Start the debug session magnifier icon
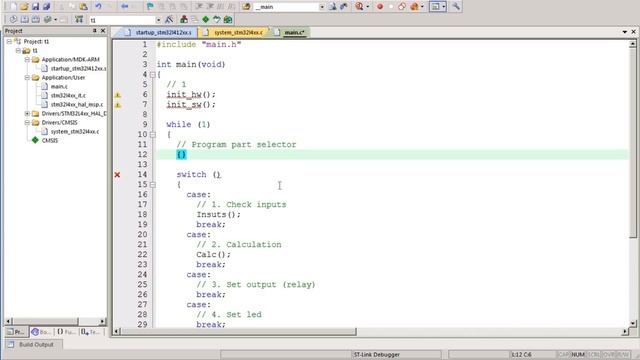Image resolution: width=640 pixels, height=360 pixels. (x=359, y=7)
